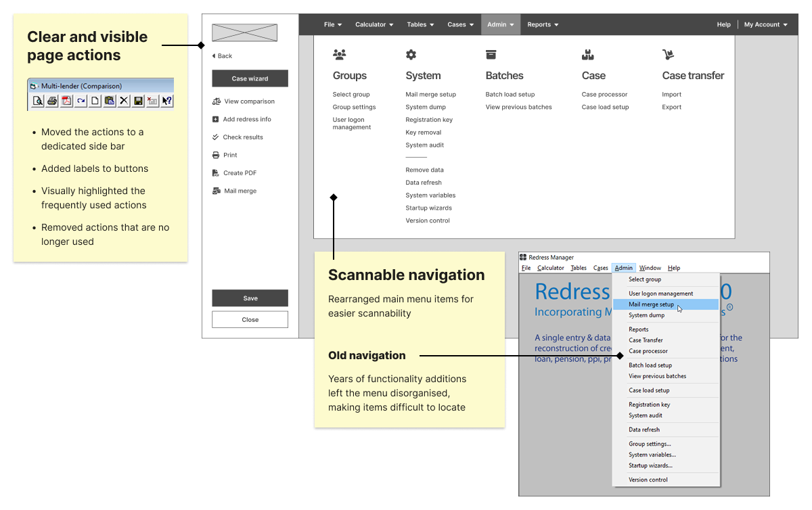Click the archive box icon above Batches
Viewport: 812px width, 510px height.
(491, 55)
